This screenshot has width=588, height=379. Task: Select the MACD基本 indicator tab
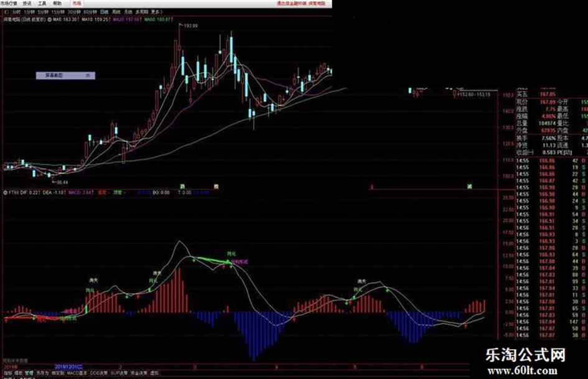77,373
